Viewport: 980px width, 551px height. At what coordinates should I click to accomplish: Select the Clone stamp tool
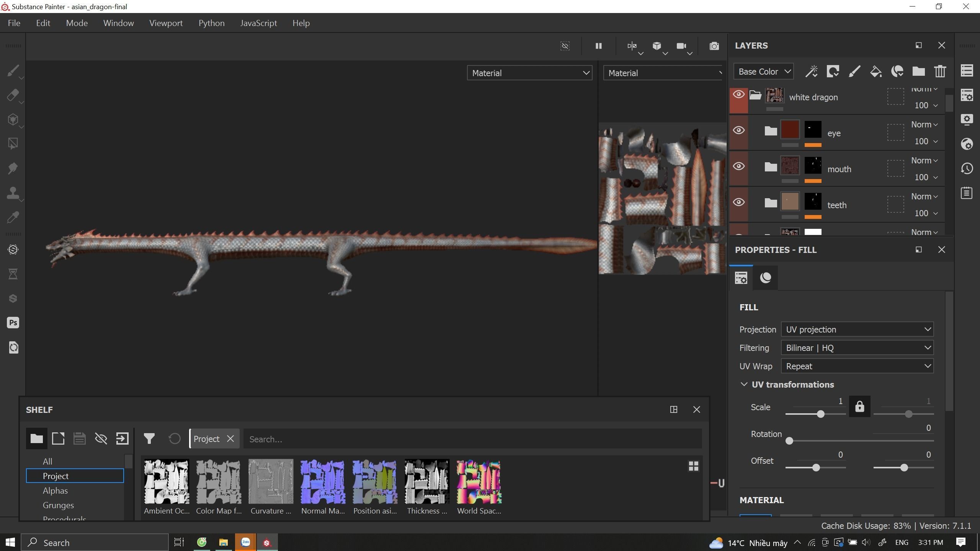(x=13, y=192)
